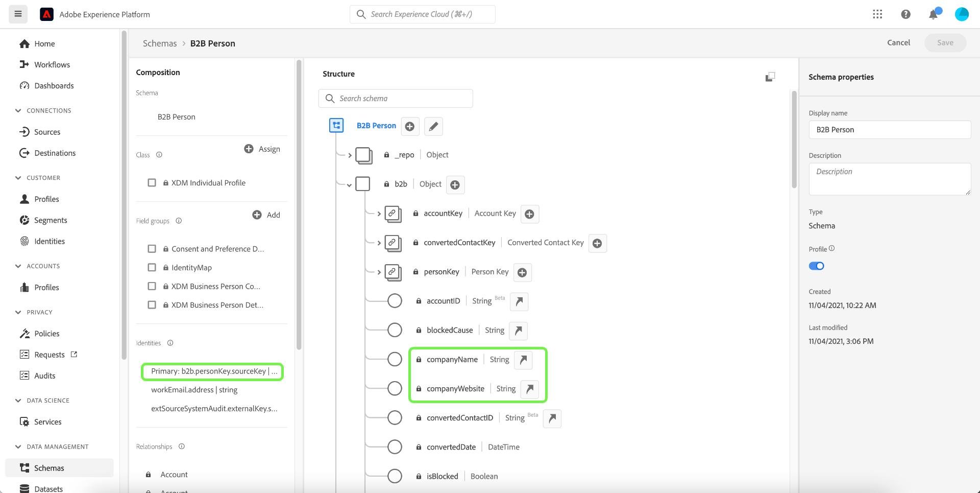Click plus icon beside Person Key

[x=522, y=272]
